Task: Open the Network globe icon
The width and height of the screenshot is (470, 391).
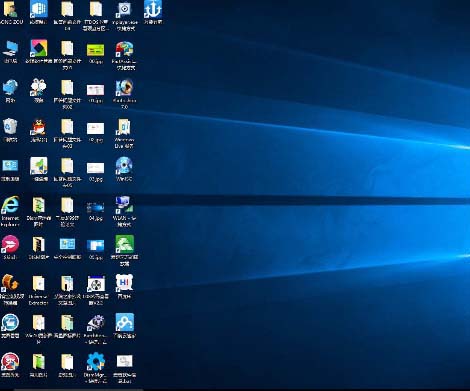Action: click(10, 88)
